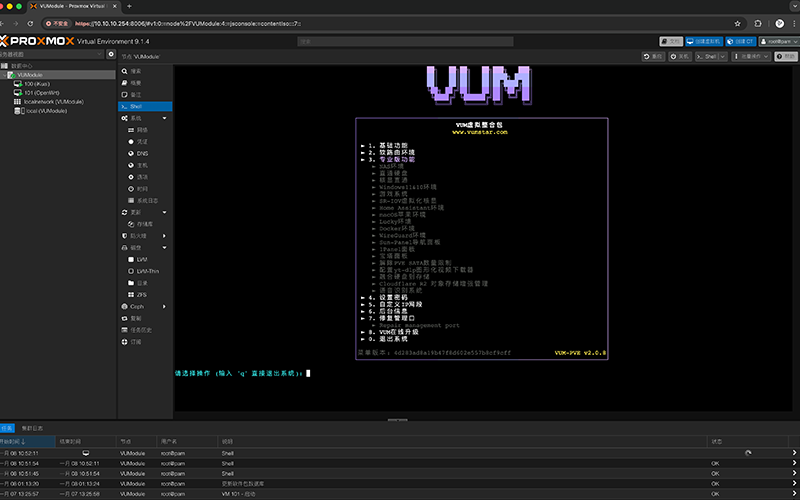Click the browser reload button

coord(30,23)
